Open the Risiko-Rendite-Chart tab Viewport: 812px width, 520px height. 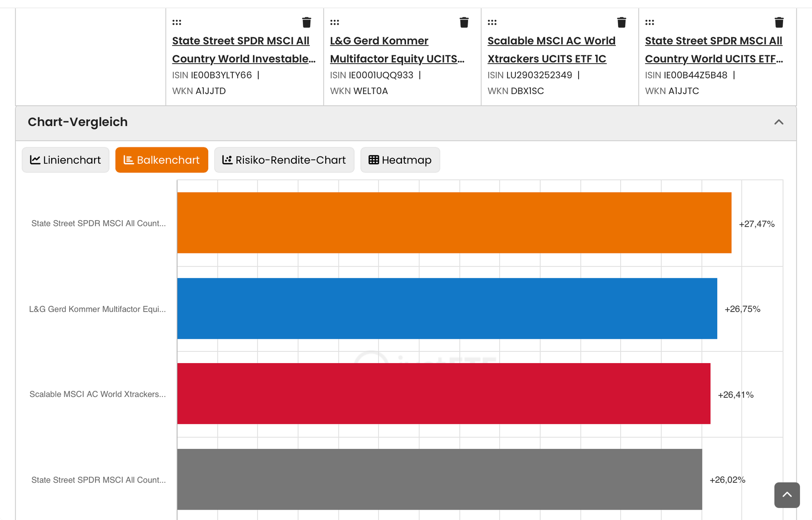tap(284, 160)
